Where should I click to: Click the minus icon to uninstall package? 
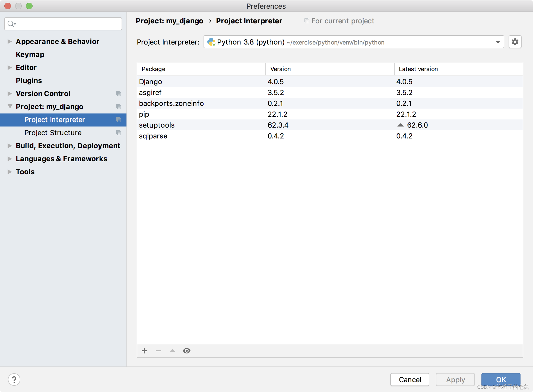pos(158,351)
